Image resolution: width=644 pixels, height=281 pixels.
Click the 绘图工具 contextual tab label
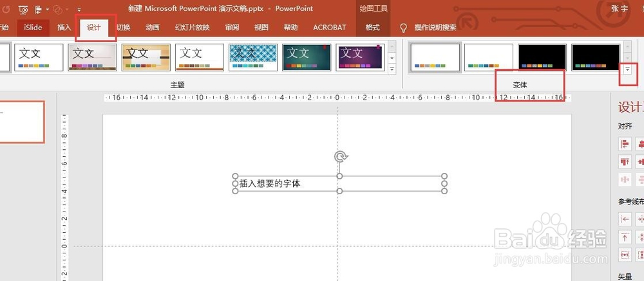point(374,8)
